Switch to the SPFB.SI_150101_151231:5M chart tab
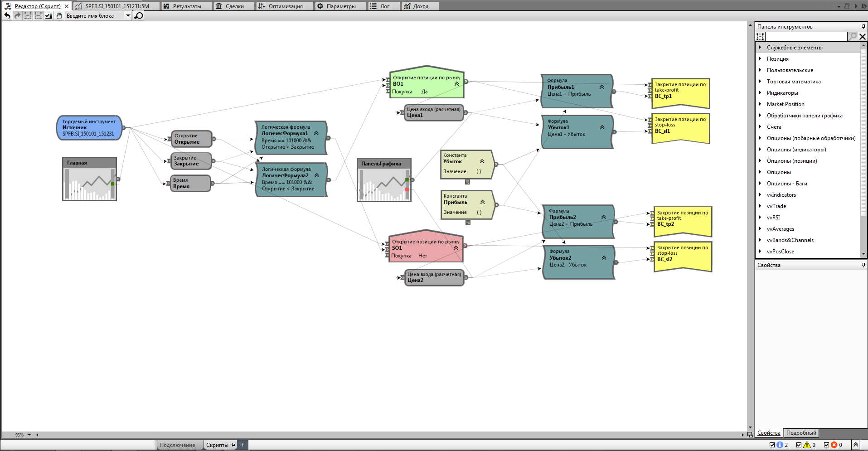The height and width of the screenshot is (451, 868). (x=116, y=6)
